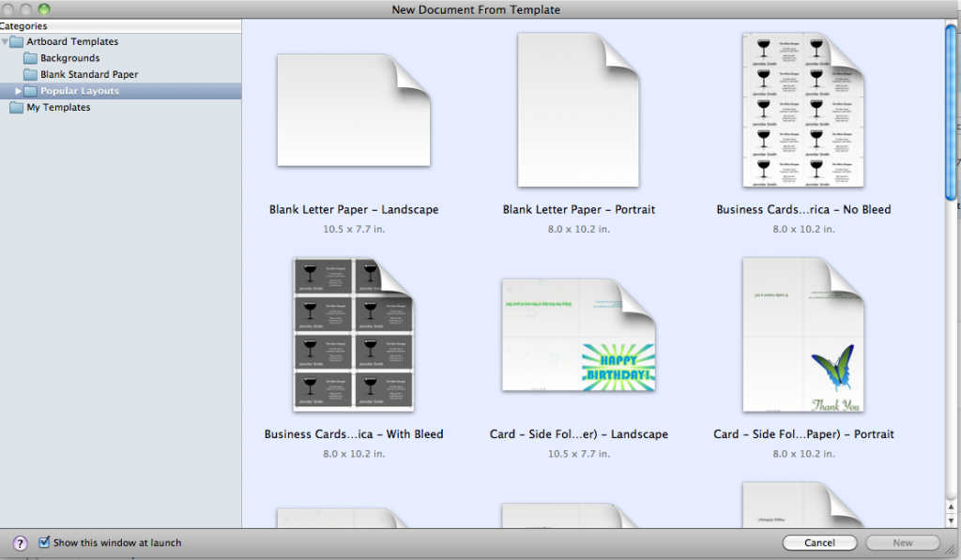
Task: Click the 'Business Cards...ica – With Bleed' label
Action: [354, 434]
